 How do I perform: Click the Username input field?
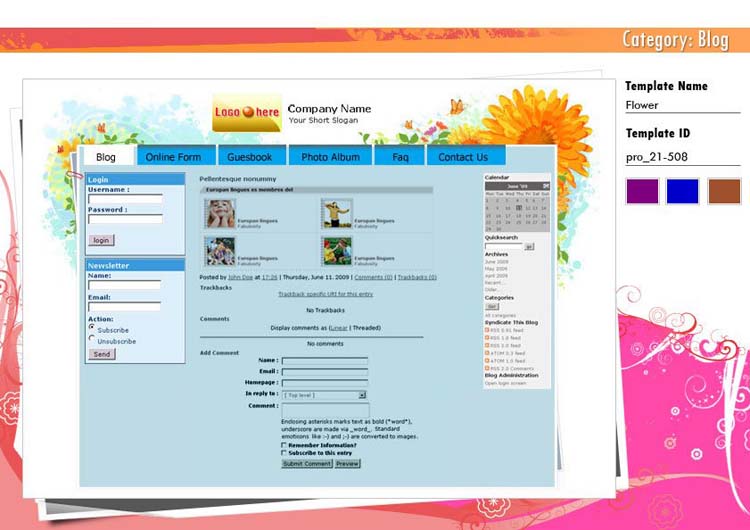[x=125, y=199]
